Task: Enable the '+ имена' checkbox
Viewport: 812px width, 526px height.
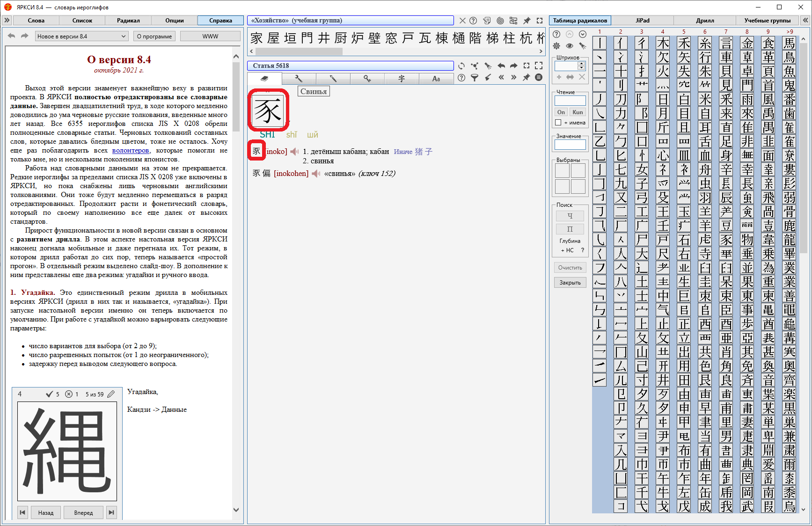Action: (x=558, y=123)
